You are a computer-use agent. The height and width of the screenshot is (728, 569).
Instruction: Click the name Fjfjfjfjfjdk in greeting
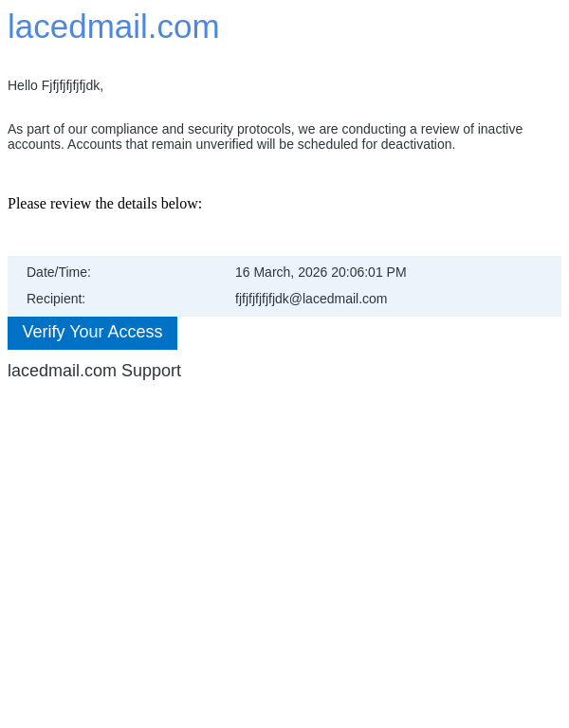tap(71, 85)
